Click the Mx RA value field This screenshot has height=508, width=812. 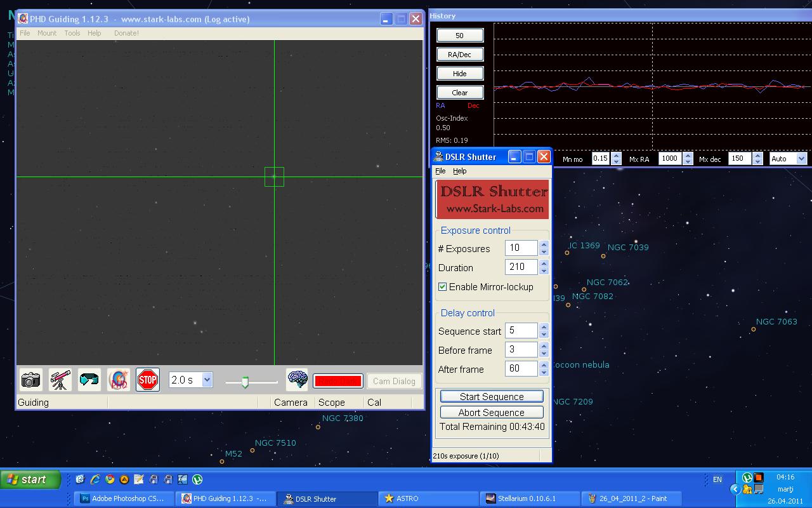670,159
